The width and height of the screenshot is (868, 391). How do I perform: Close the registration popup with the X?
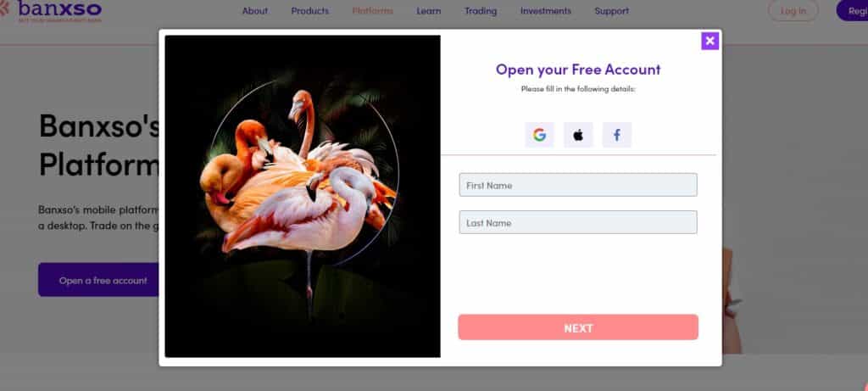pos(709,41)
